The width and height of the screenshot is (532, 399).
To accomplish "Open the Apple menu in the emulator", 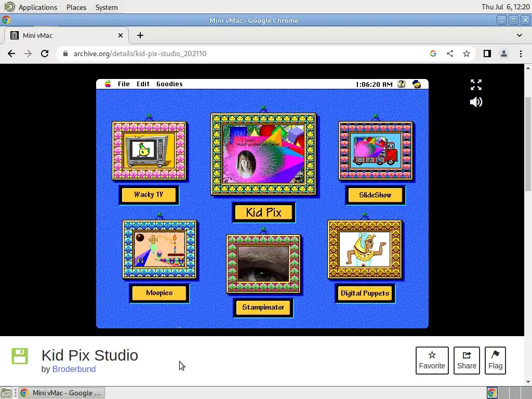I will point(108,84).
